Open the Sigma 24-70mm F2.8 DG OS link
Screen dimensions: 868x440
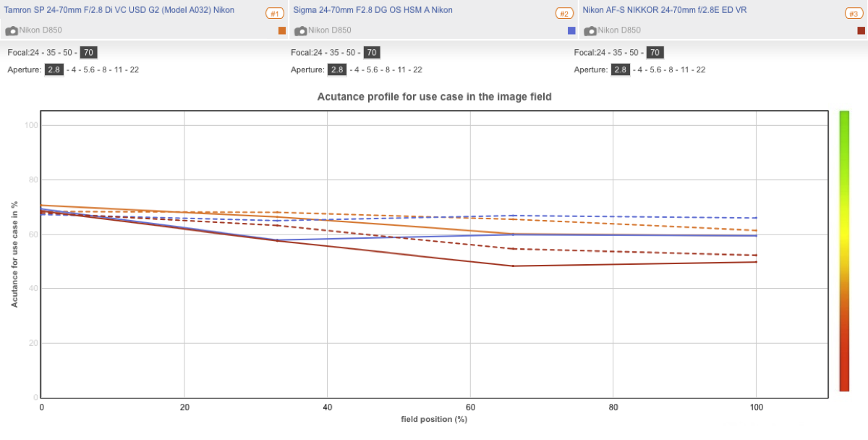pos(373,10)
